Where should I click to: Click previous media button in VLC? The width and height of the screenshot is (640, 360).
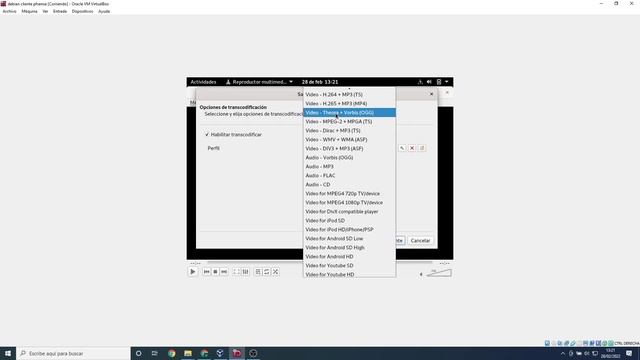(207, 272)
